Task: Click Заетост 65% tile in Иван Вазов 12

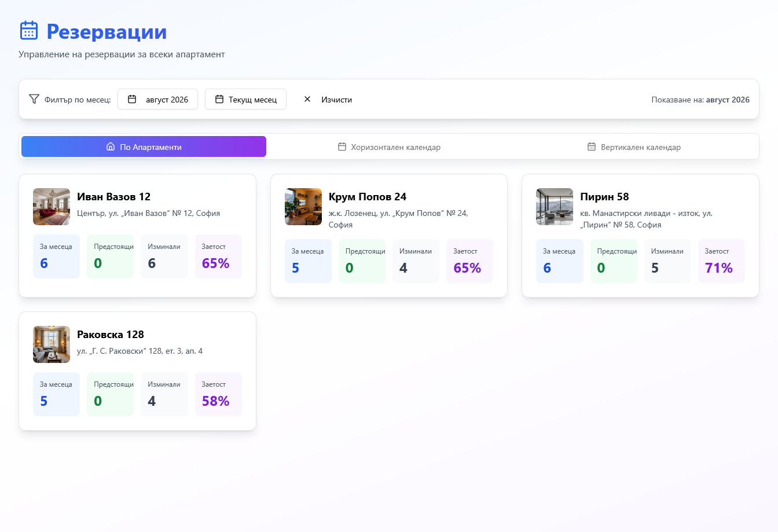Action: click(218, 256)
